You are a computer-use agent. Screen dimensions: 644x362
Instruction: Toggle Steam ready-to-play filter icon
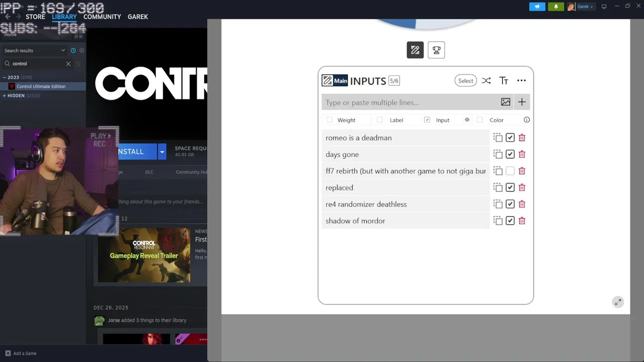point(82,50)
